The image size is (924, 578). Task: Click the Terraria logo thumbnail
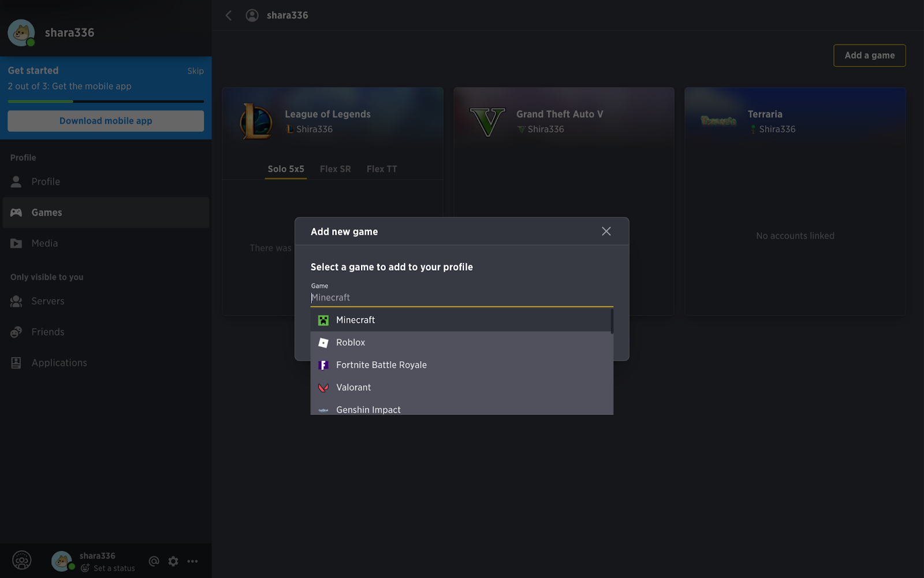[x=718, y=121]
